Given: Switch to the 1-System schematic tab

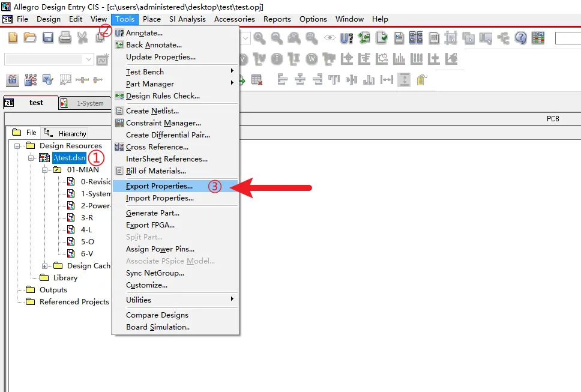Looking at the screenshot, I should (85, 103).
